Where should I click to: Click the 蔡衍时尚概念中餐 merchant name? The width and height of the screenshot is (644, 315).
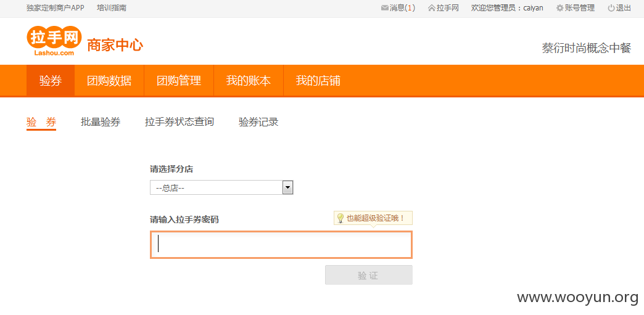pos(587,48)
